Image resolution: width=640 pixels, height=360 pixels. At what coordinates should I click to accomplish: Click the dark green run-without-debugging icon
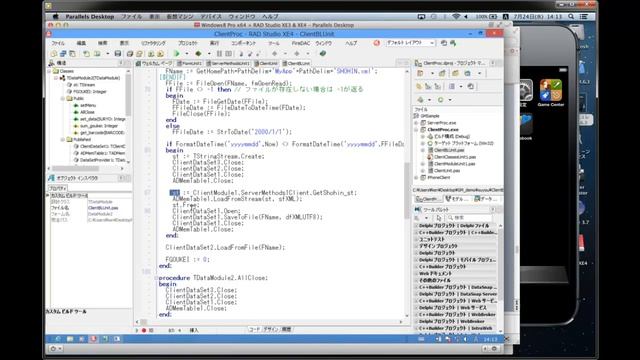pos(198,53)
